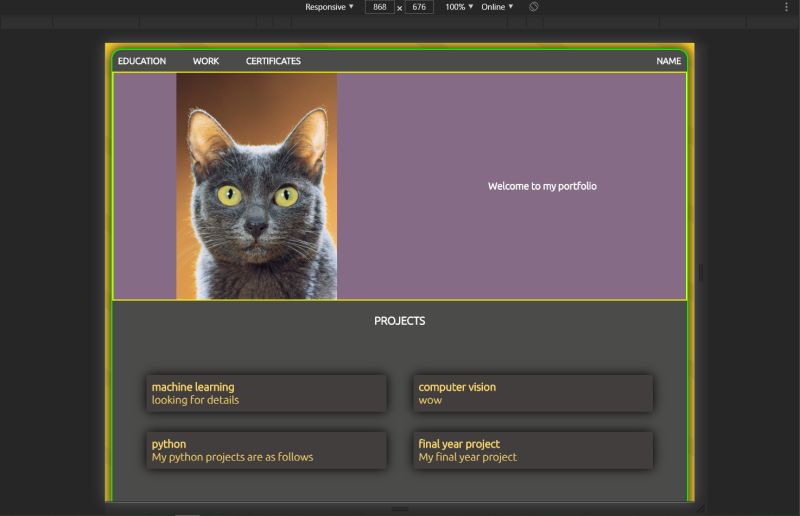Open the machine learning project card
Viewport: 800px width, 516px height.
(266, 393)
